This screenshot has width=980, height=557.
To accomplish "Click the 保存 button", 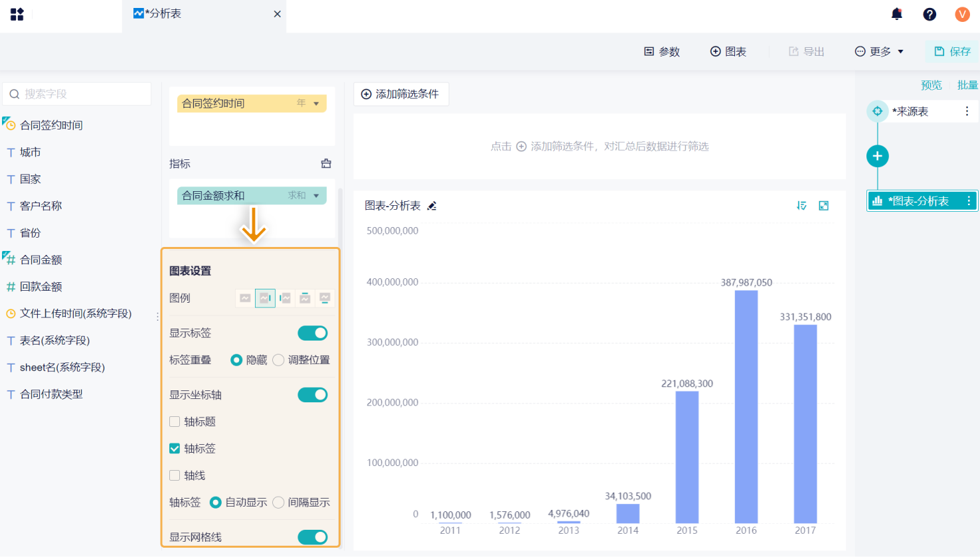I will 953,52.
